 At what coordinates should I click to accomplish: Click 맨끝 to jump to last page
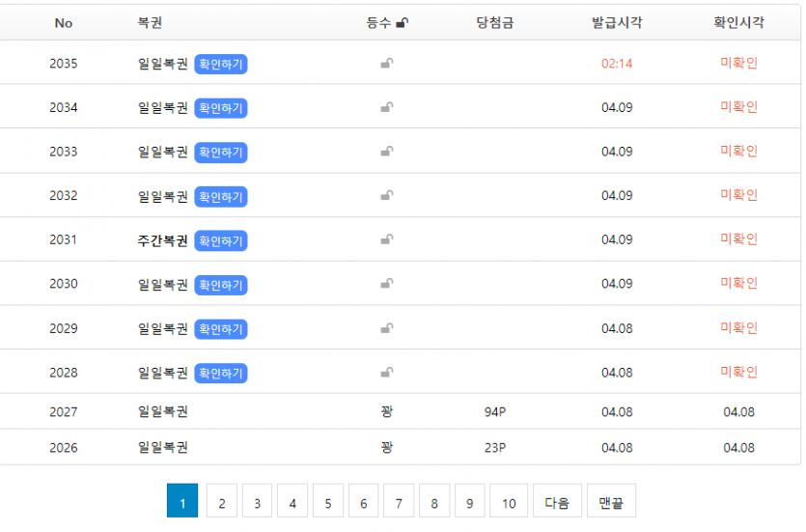(611, 503)
